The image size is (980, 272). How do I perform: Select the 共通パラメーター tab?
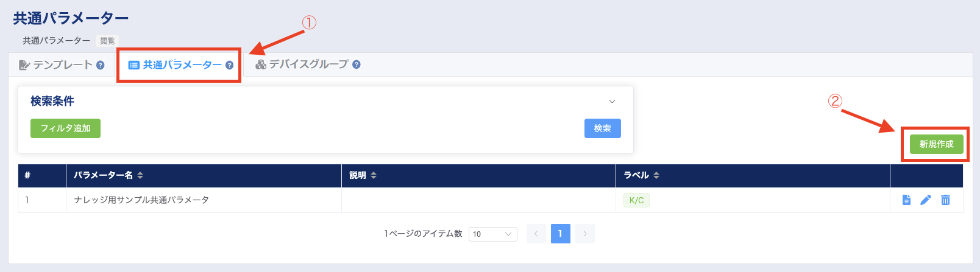click(180, 65)
